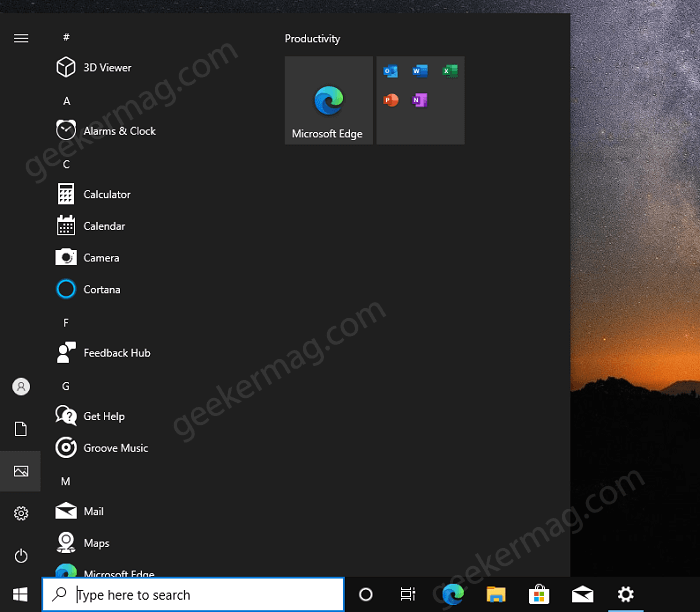The height and width of the screenshot is (612, 700).
Task: Open Cortana from the app list
Action: [88, 289]
